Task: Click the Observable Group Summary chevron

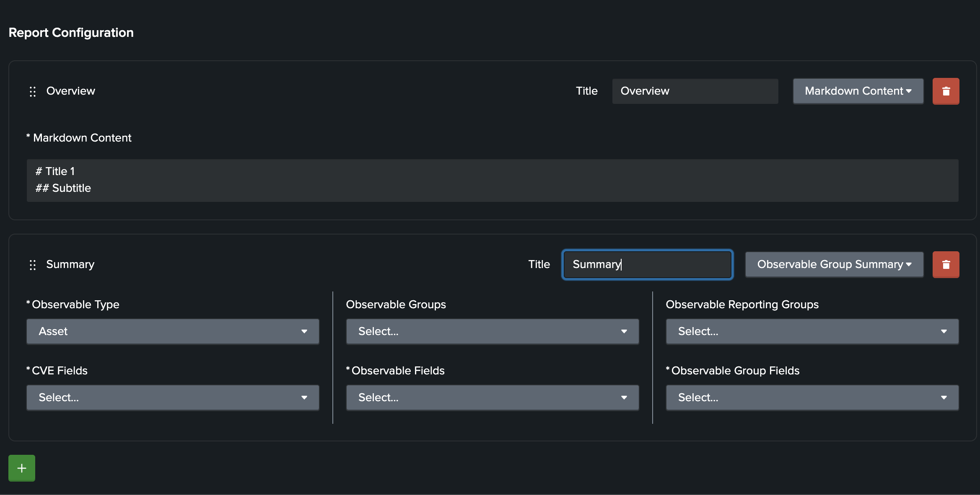Action: (909, 264)
